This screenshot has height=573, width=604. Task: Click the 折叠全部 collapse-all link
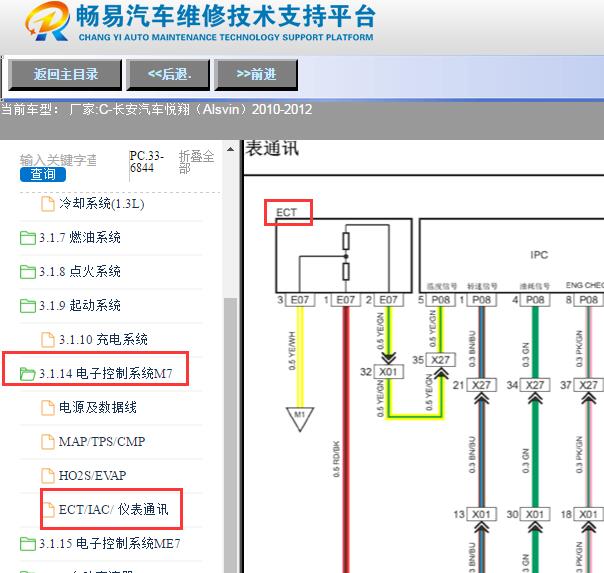196,162
